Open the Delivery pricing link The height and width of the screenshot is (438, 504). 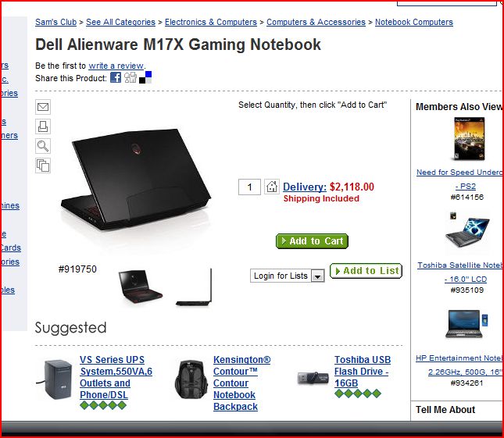pos(305,187)
